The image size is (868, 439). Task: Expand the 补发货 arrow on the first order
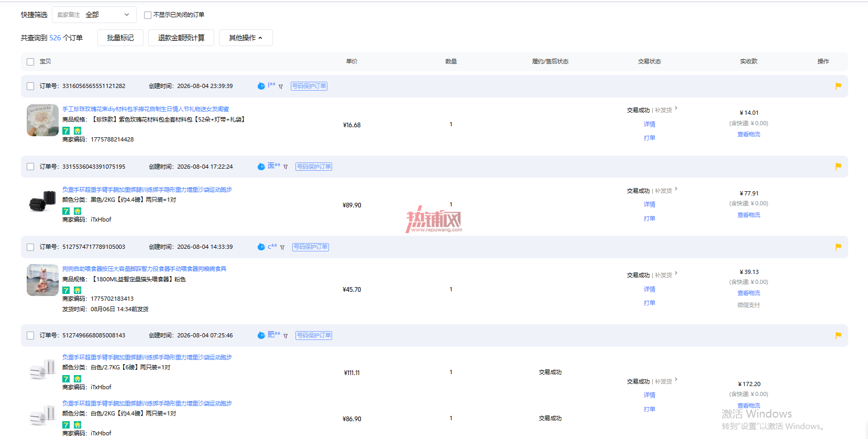pos(676,108)
